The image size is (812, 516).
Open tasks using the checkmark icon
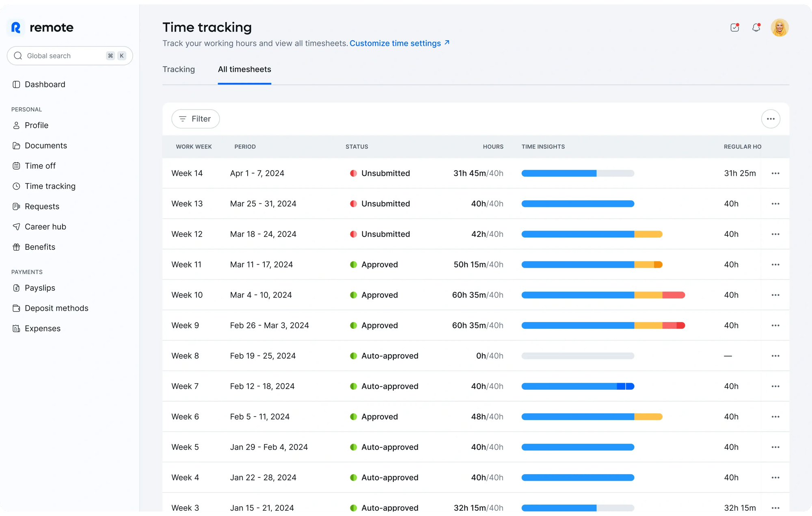734,27
